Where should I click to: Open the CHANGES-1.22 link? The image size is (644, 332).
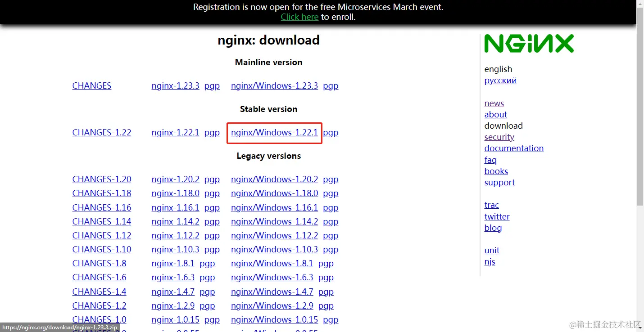tap(102, 133)
